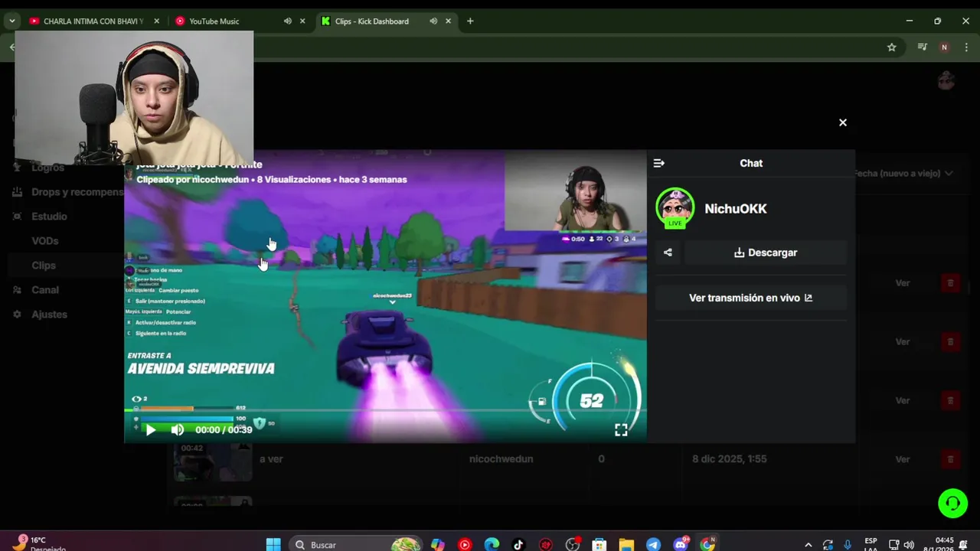Click the Ajustes gear icon in the sidebar
Image resolution: width=980 pixels, height=551 pixels.
pyautogui.click(x=17, y=315)
